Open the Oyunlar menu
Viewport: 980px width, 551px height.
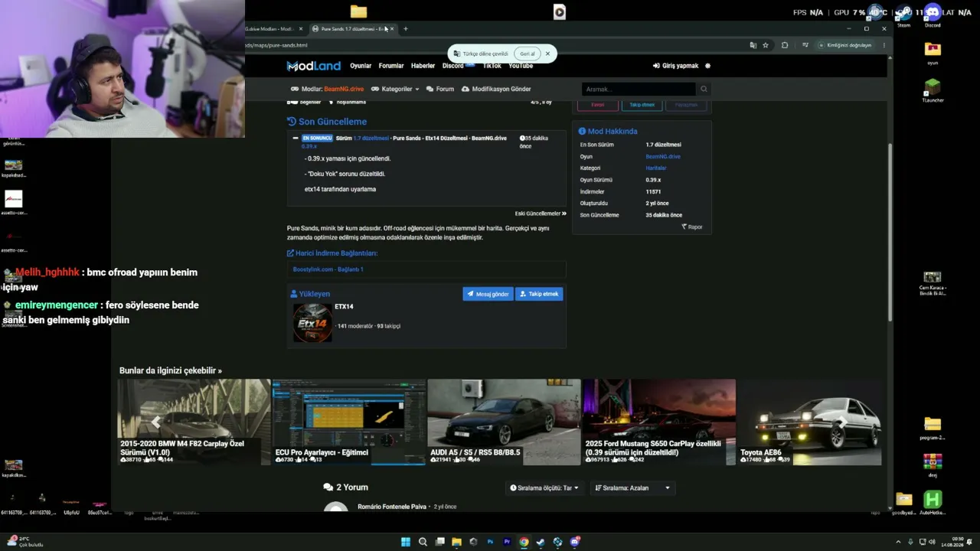361,66
